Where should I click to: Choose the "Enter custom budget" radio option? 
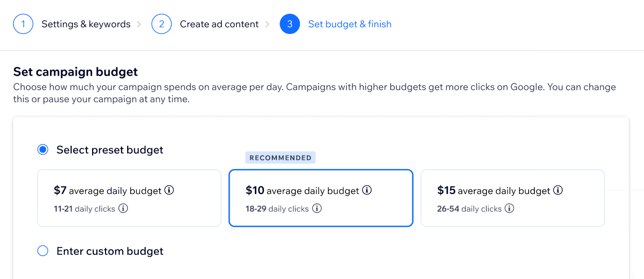tap(43, 251)
